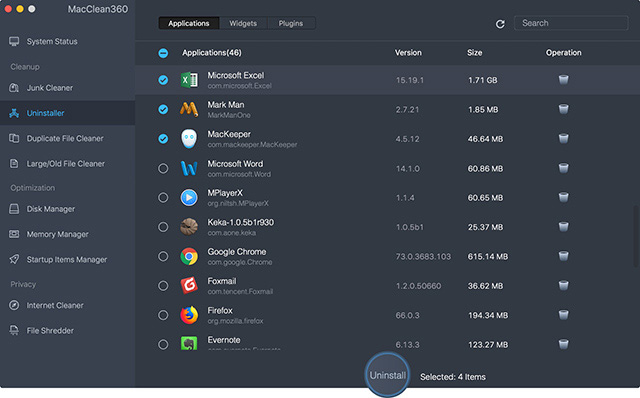Click the trash icon in MacKeeper row
The width and height of the screenshot is (640, 398).
click(563, 138)
